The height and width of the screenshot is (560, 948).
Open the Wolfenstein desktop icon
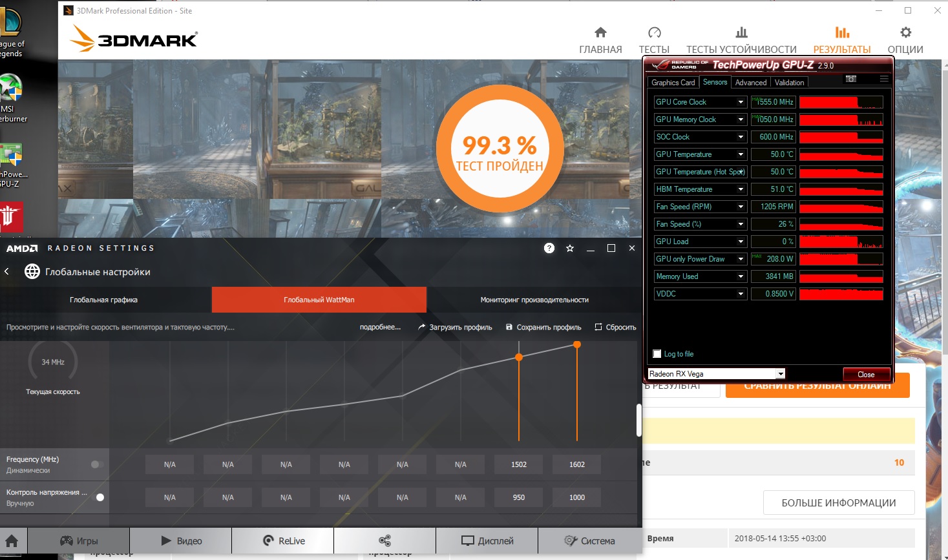[11, 217]
